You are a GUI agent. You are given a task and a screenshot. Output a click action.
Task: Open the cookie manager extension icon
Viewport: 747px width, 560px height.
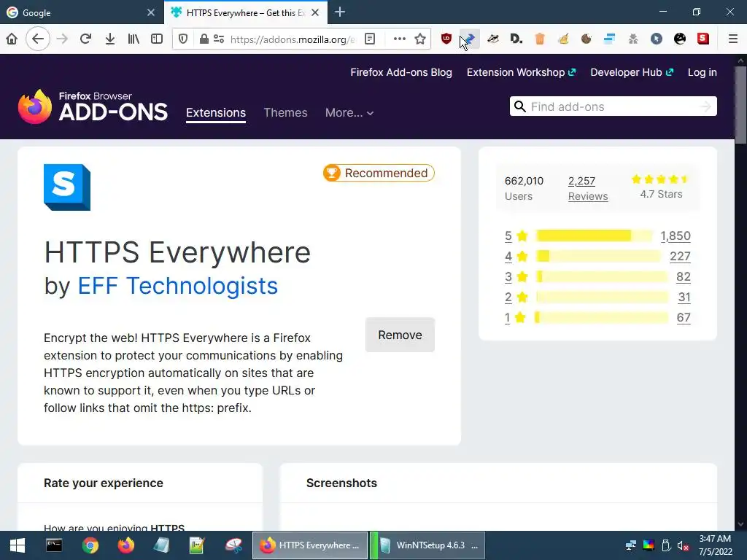(587, 39)
